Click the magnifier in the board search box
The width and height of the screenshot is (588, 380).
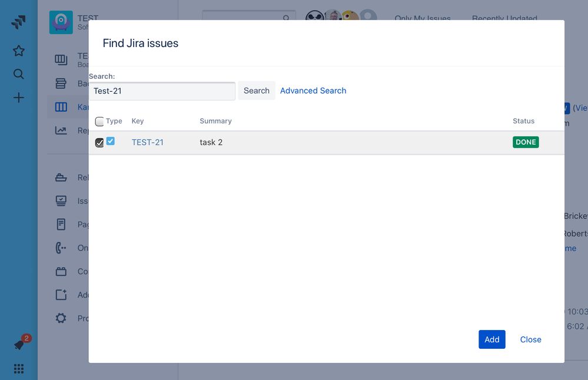286,18
